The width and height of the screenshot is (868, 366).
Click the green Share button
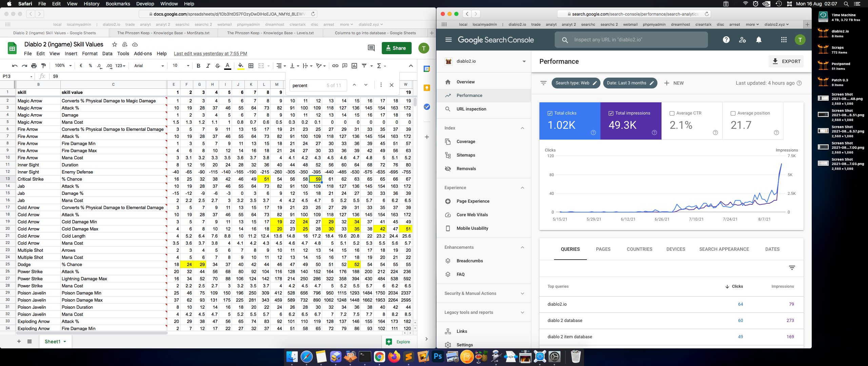pos(396,48)
